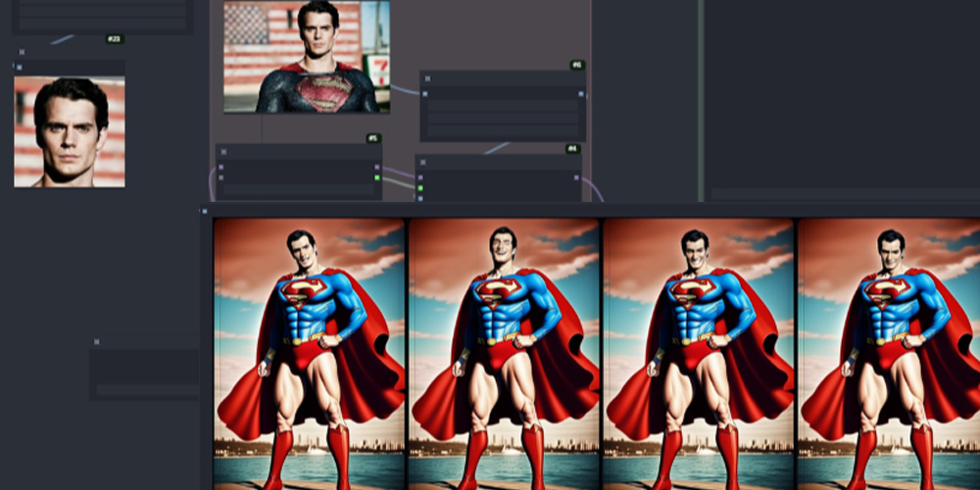The image size is (980, 490).
Task: Click the #6 node ID badge
Action: [x=577, y=65]
